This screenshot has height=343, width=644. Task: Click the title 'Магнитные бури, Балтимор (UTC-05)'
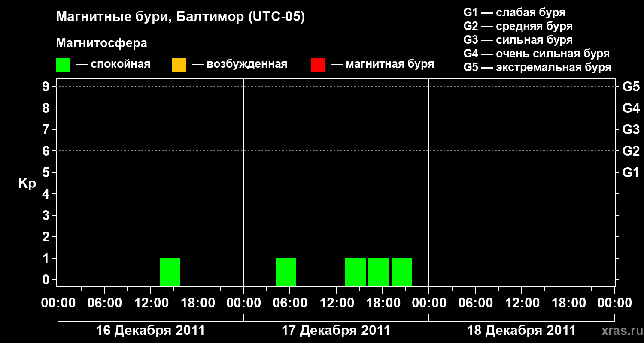point(180,17)
